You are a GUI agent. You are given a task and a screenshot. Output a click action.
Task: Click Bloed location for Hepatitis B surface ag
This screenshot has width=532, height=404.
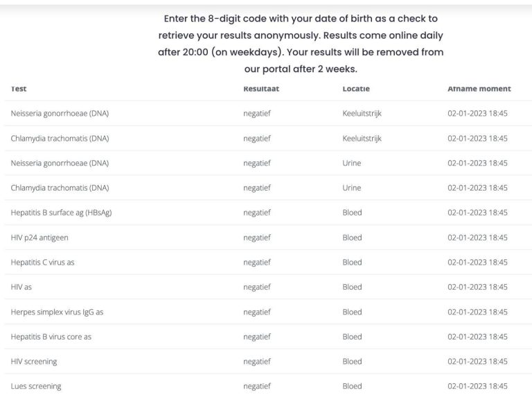click(352, 213)
